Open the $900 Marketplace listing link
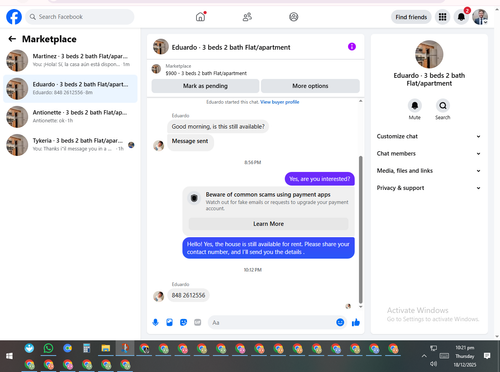 tap(206, 73)
